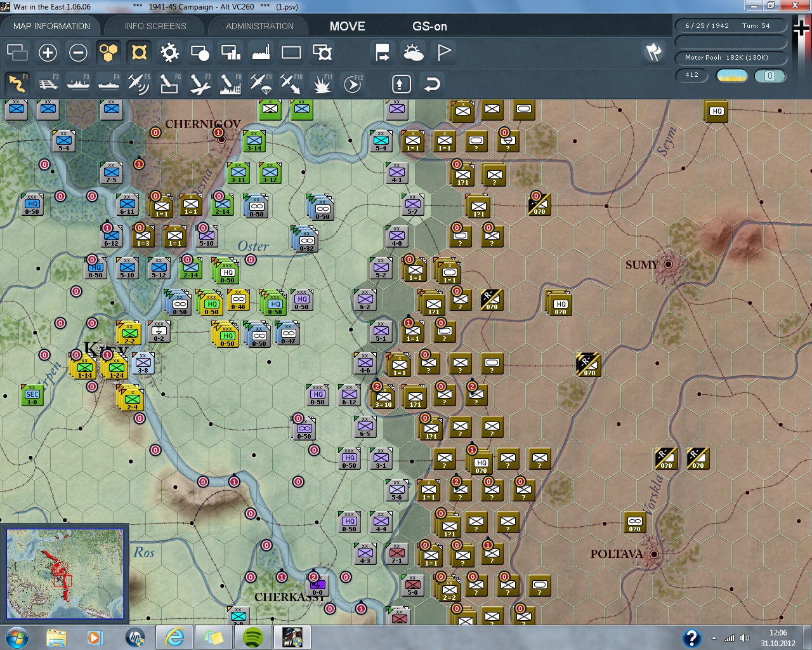The height and width of the screenshot is (650, 812).
Task: Select the F5 Air Recon mode
Action: tap(138, 84)
